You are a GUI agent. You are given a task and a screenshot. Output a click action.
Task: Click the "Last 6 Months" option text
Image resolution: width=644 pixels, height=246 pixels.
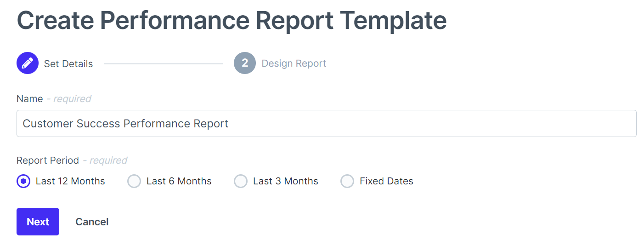pos(179,181)
